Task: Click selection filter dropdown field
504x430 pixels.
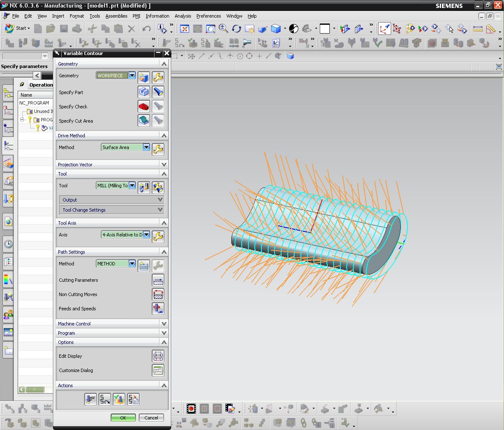Action: point(26,56)
